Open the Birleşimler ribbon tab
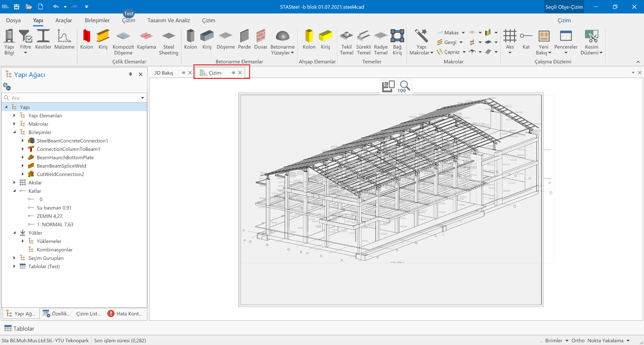Viewport: 644px width, 345px height. (97, 20)
